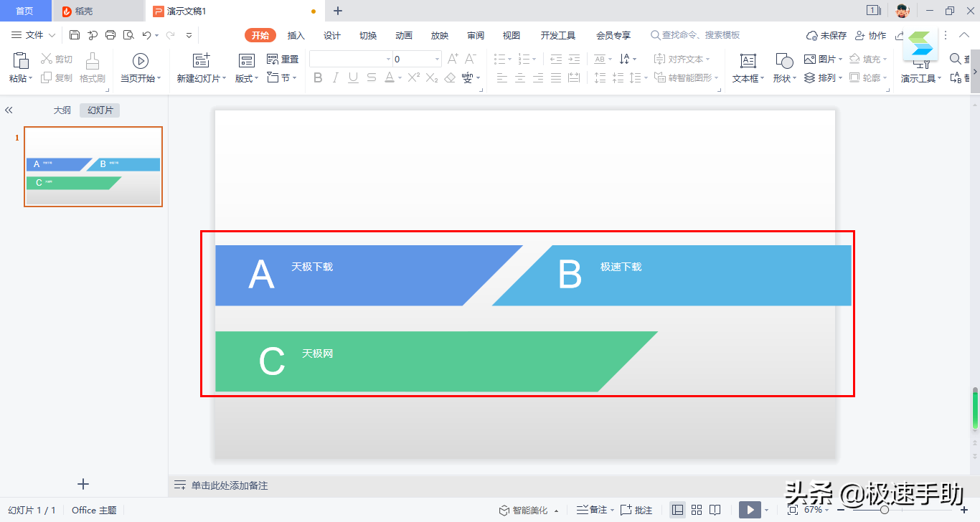Expand the Layout (版式) dropdown
980x522 pixels.
pyautogui.click(x=258, y=79)
